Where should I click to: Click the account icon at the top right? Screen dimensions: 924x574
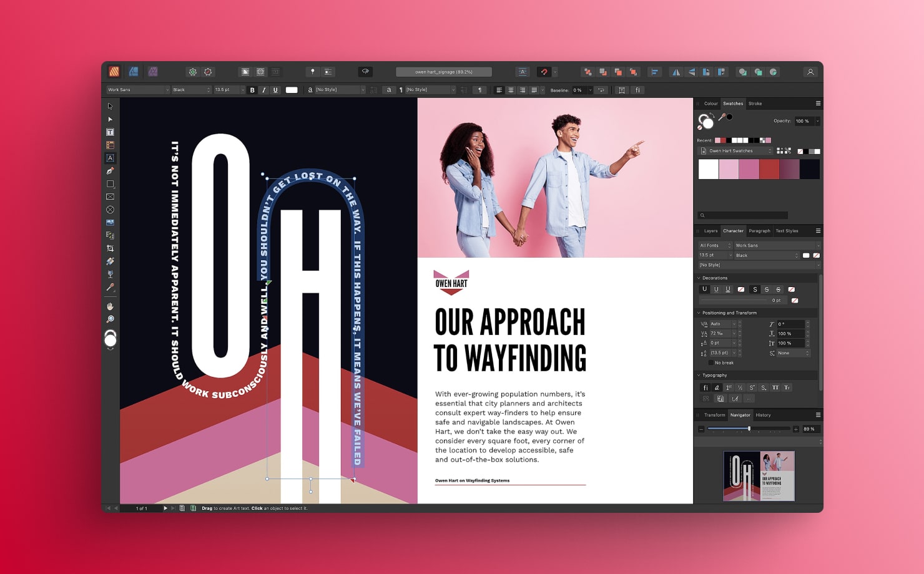coord(810,72)
